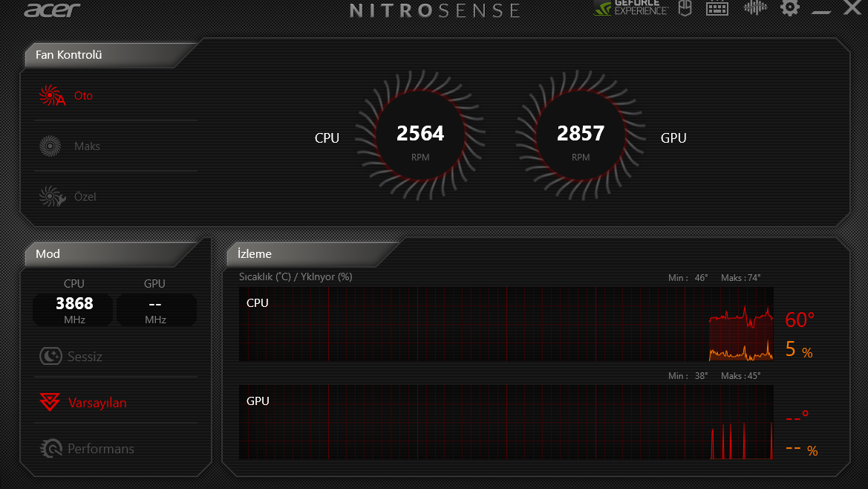The height and width of the screenshot is (489, 868).
Task: Click the CPU fan 2564 RPM dial
Action: tap(420, 135)
